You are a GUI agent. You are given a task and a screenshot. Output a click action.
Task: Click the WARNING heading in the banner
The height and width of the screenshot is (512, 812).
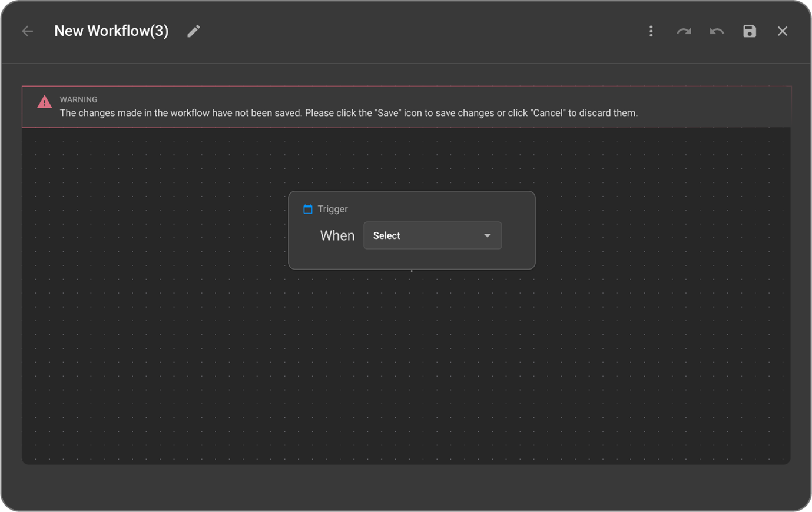[78, 99]
